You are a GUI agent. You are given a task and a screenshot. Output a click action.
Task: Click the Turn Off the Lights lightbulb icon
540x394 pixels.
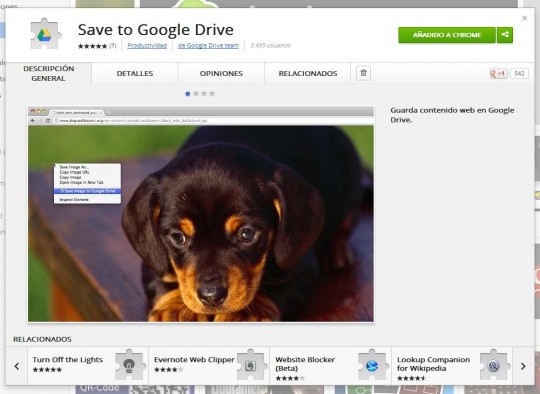129,365
